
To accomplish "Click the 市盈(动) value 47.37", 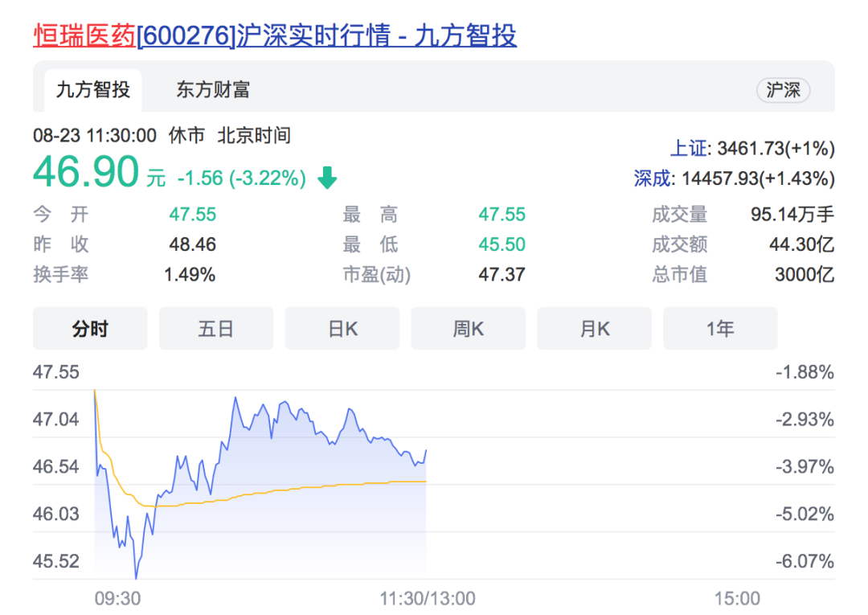I will pyautogui.click(x=502, y=274).
